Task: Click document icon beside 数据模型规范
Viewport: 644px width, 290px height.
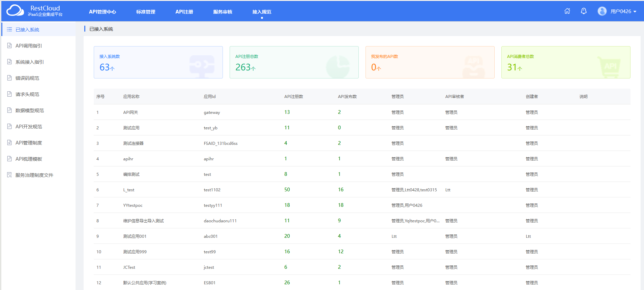Action: click(x=9, y=110)
